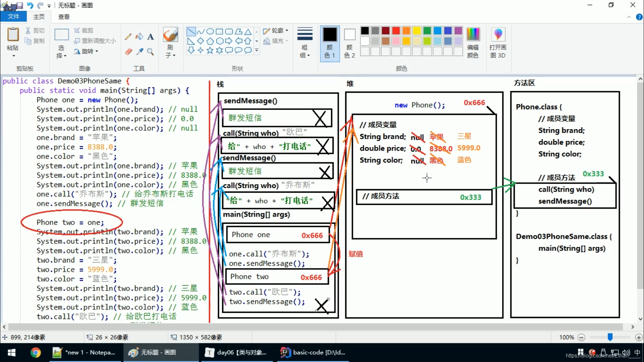Open the Rotate dropdown menu
This screenshot has width=644, height=362.
point(86,51)
